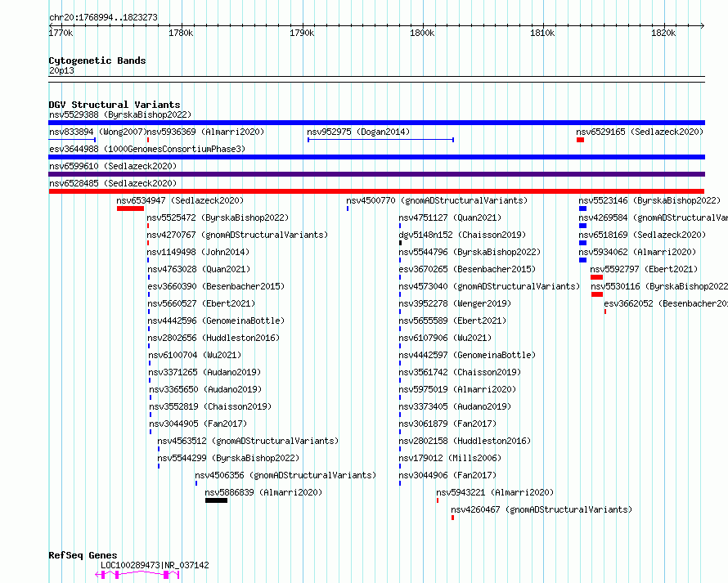Open nsv5936369 (Almarri2020) variant entry

(205, 132)
